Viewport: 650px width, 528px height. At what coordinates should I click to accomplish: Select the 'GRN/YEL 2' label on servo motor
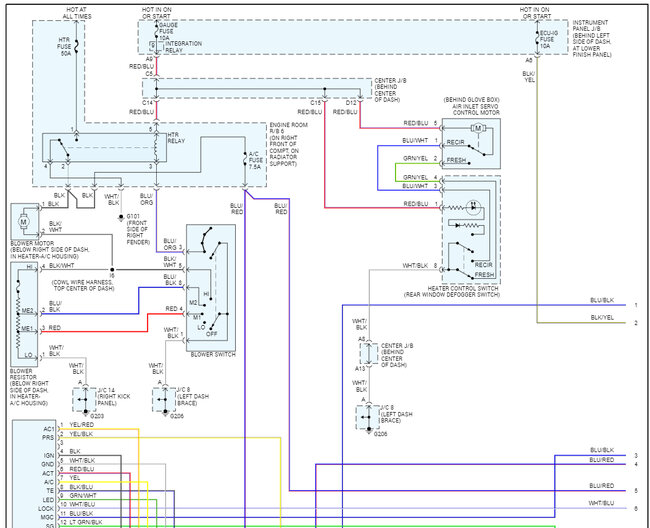point(420,158)
